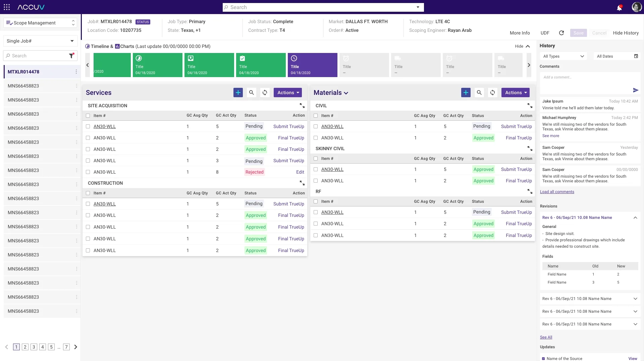This screenshot has height=361, width=644.
Task: Hide the timeline section
Action: coord(523,46)
